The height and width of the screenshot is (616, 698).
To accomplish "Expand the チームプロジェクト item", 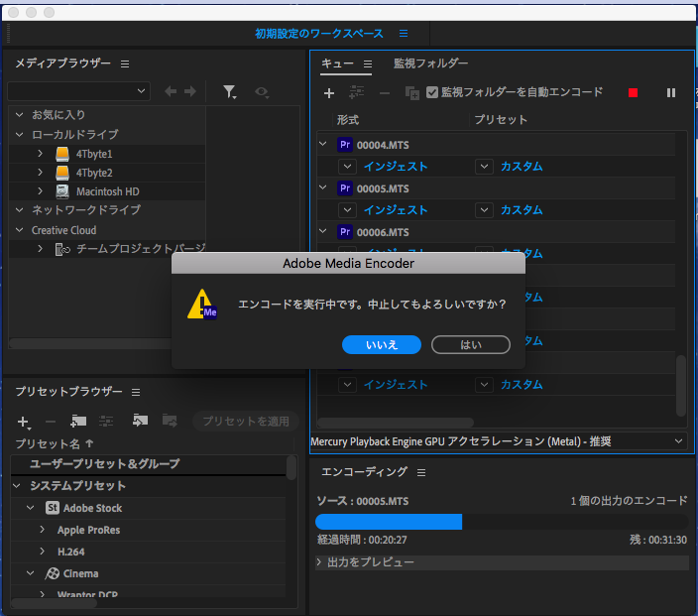I will [40, 249].
